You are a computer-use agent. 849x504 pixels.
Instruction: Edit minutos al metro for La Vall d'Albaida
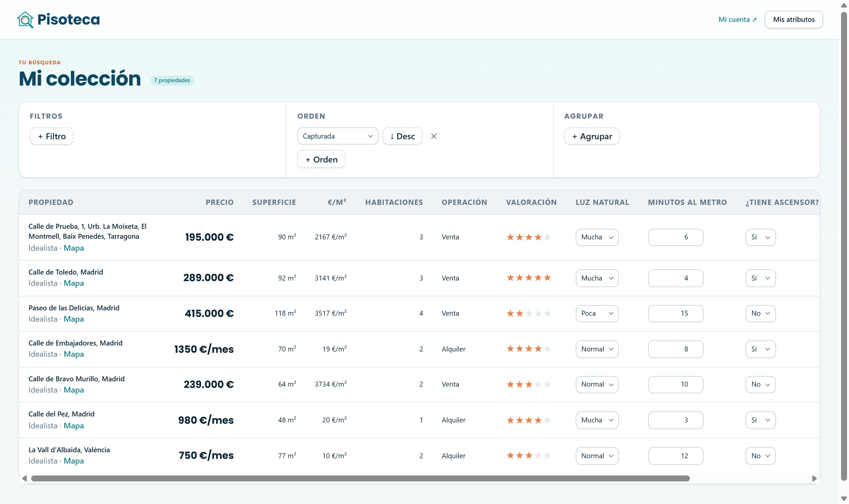click(x=676, y=456)
